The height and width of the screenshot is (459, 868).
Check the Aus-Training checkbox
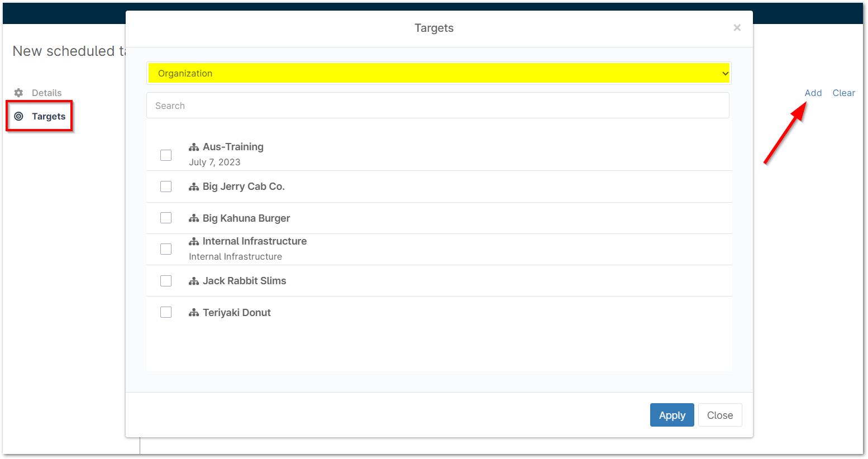point(166,155)
